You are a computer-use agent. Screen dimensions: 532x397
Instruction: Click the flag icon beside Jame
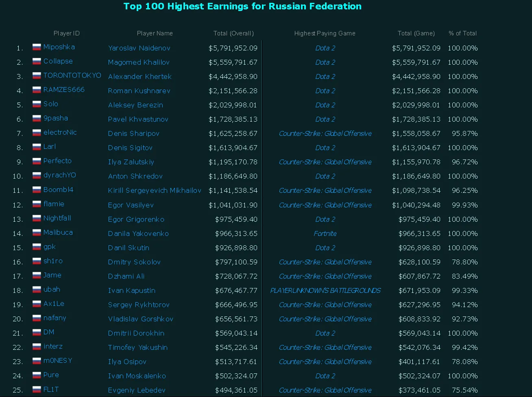pyautogui.click(x=37, y=275)
